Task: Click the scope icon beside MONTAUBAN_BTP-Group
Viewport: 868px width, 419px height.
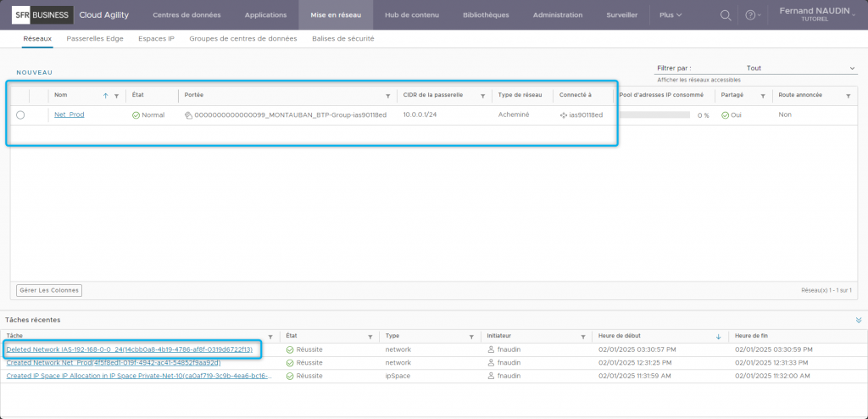Action: click(188, 115)
